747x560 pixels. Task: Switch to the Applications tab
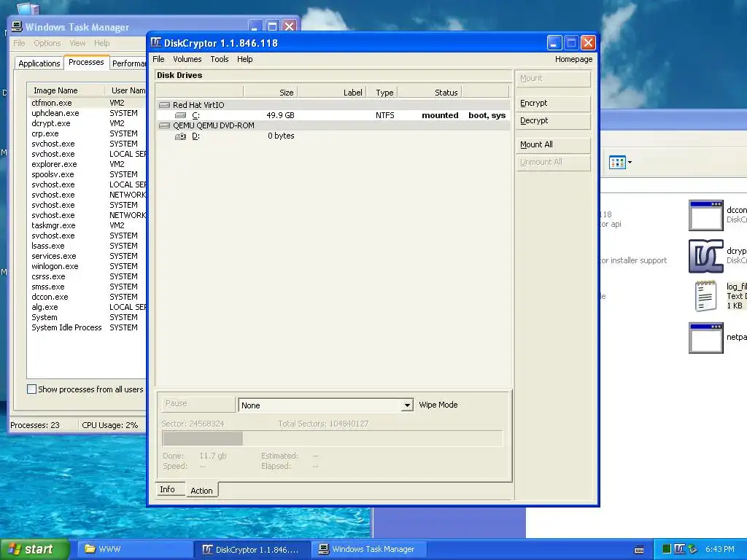pyautogui.click(x=39, y=63)
